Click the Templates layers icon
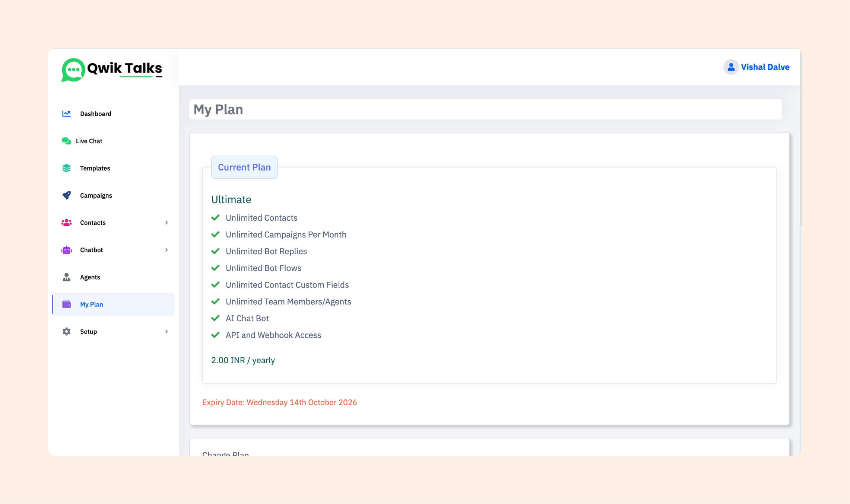This screenshot has width=850, height=504. pyautogui.click(x=66, y=168)
